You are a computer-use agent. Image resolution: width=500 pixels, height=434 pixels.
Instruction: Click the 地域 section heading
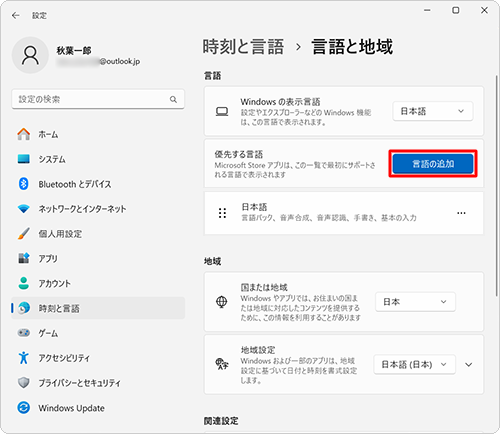point(212,261)
